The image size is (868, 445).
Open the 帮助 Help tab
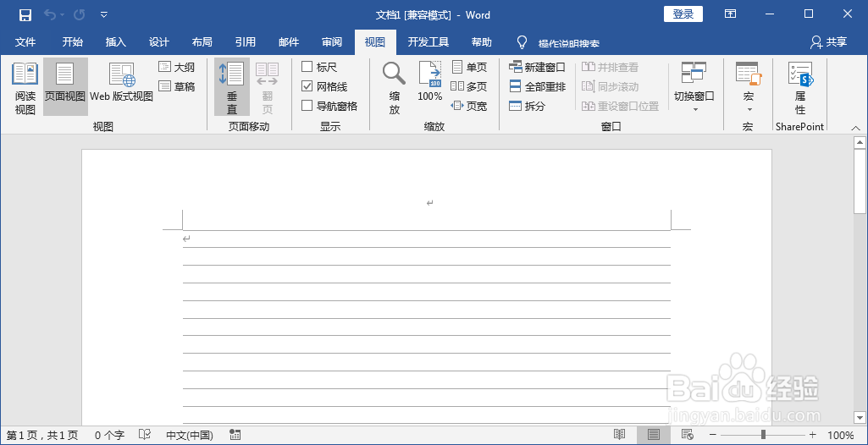pos(481,42)
